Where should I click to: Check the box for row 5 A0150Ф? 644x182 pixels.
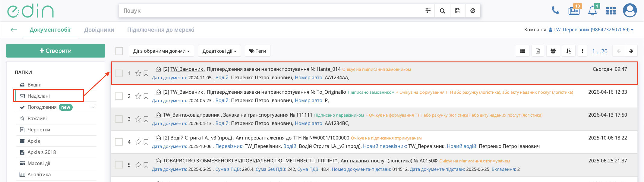point(119,165)
